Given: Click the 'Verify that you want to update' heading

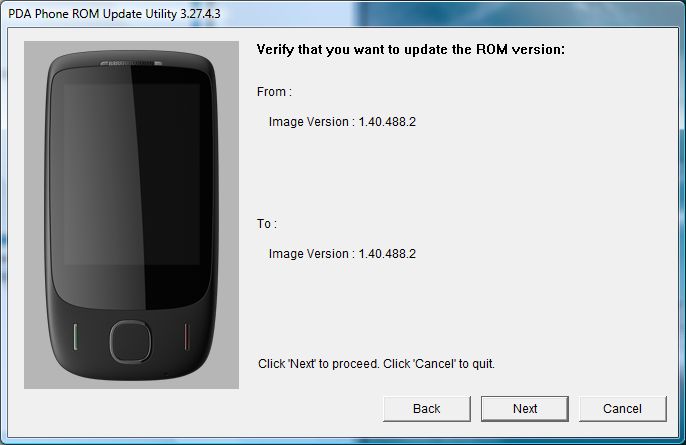Looking at the screenshot, I should click(410, 49).
